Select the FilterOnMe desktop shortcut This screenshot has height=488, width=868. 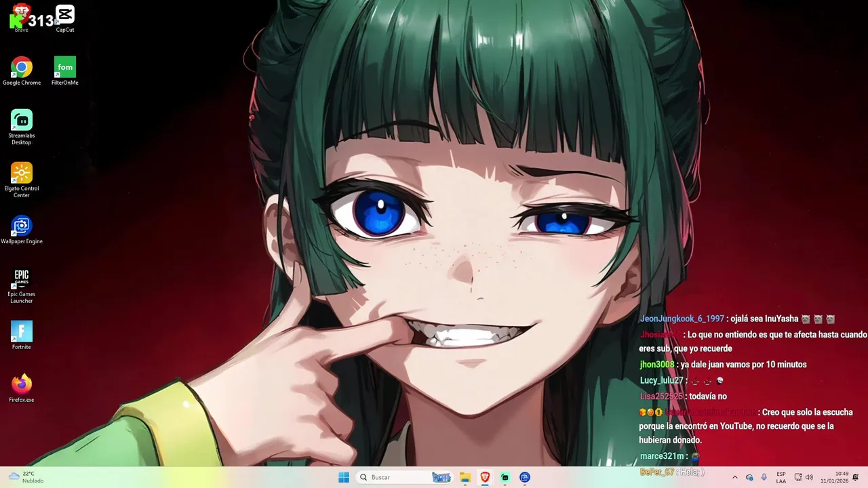pyautogui.click(x=65, y=71)
